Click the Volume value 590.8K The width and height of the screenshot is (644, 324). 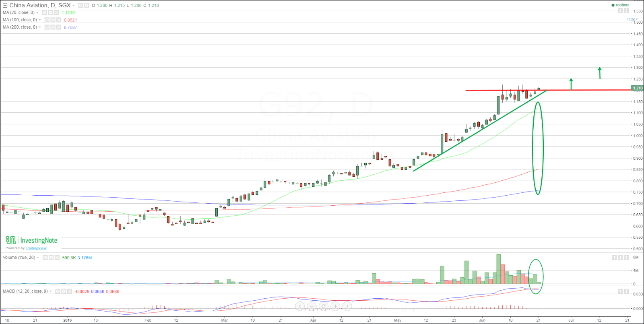[x=69, y=258]
